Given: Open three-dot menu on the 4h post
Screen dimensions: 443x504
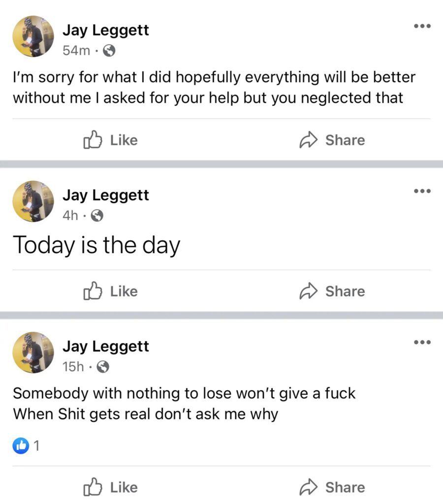Looking at the screenshot, I should pyautogui.click(x=422, y=190).
